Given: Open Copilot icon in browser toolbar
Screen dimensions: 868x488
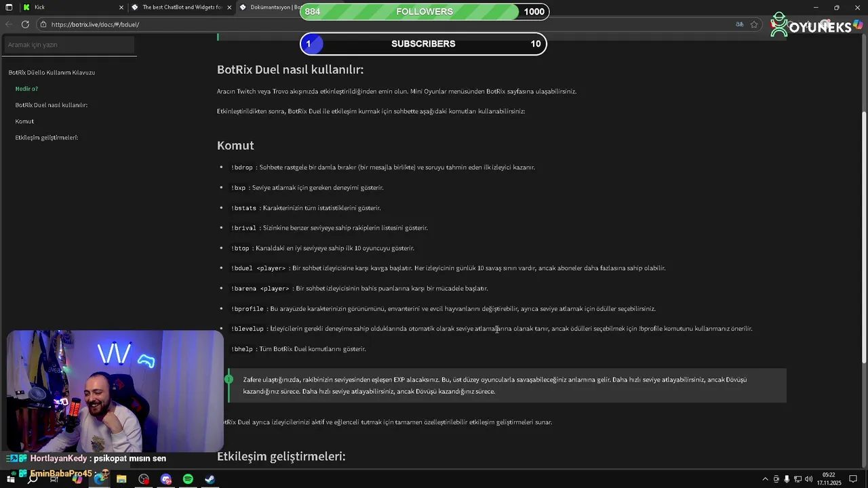Looking at the screenshot, I should [858, 24].
